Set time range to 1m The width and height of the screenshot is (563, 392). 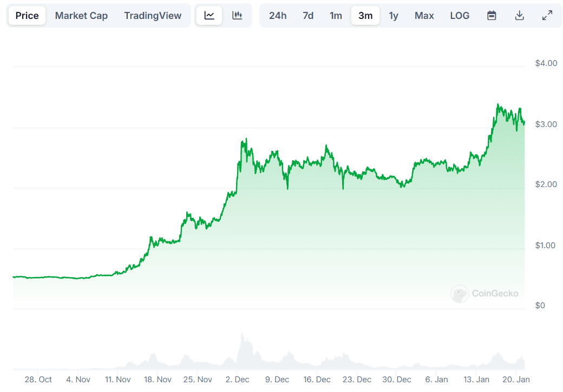pyautogui.click(x=336, y=16)
